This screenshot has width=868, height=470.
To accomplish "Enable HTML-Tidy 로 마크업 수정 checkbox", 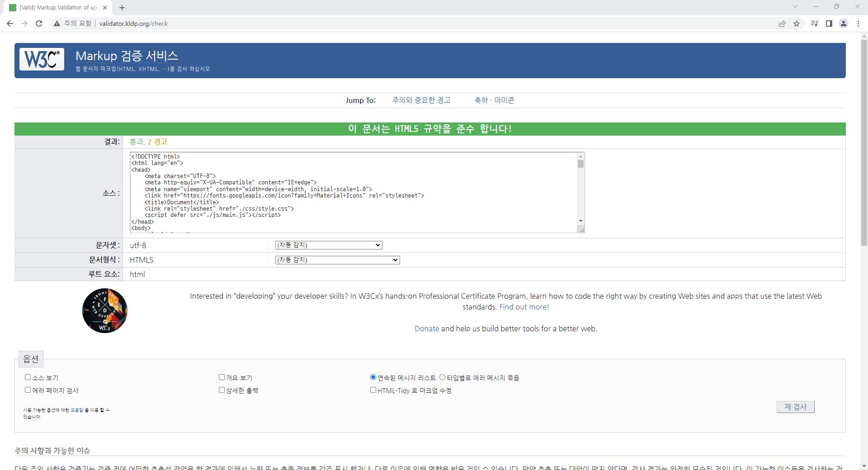I will coord(373,390).
